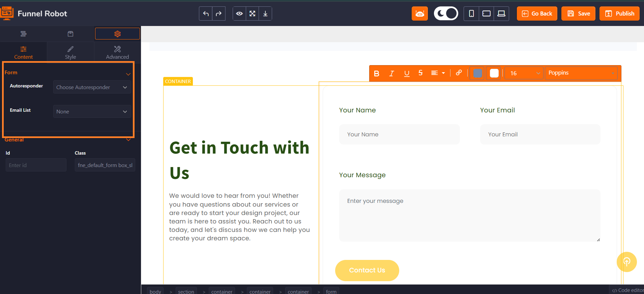Switch to desktop laptop preview

coord(501,14)
